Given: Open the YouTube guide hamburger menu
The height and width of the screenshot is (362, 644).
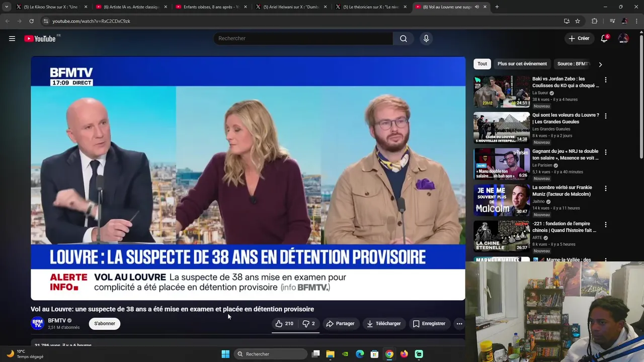Looking at the screenshot, I should point(12,39).
